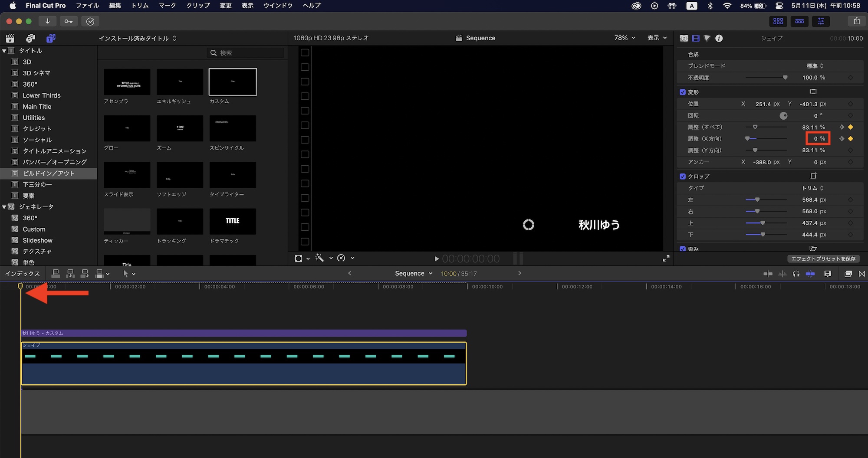Open the ブレンドモード blend mode dropdown

pos(815,66)
